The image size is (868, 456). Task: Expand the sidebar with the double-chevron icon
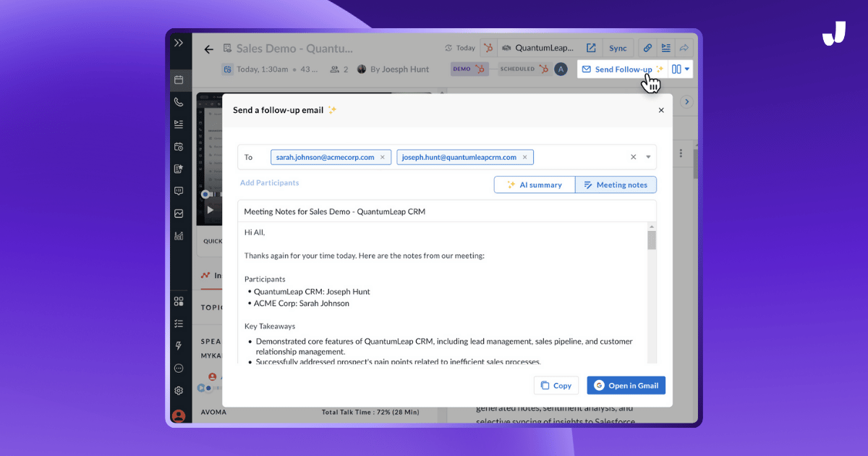click(179, 43)
